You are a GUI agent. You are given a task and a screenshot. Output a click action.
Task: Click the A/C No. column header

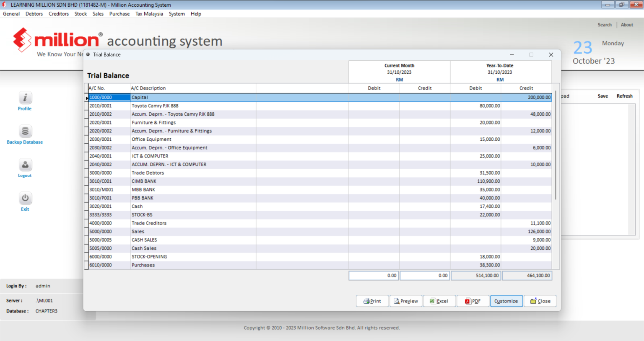[x=109, y=88]
